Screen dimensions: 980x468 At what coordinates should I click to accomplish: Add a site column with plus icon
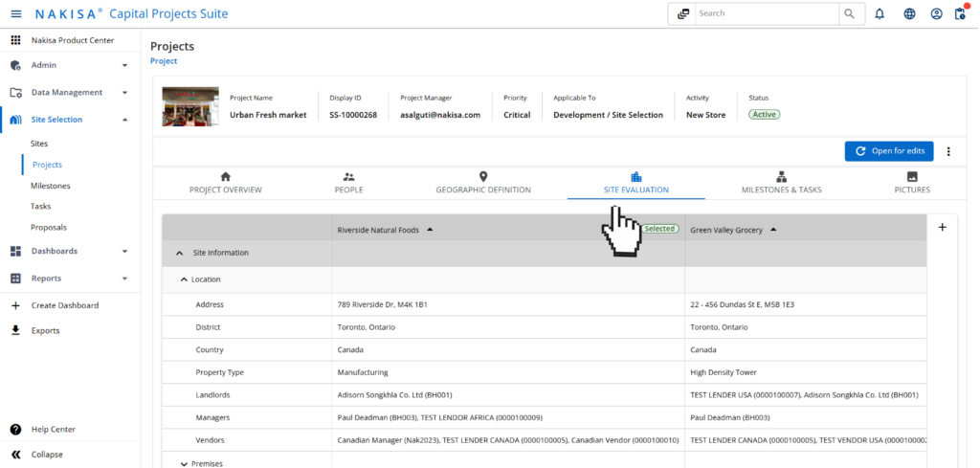pos(942,227)
